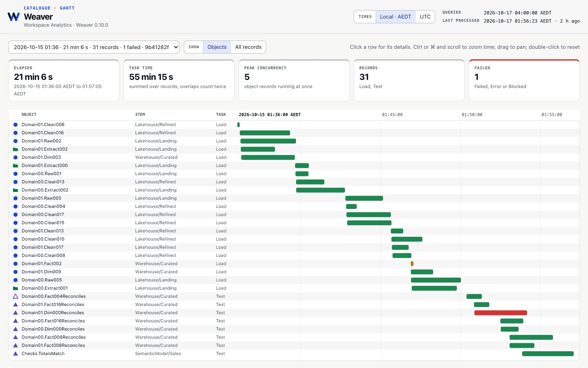This screenshot has width=588, height=368.
Task: Click blue circle icon for Domain01.Dim003
Action: pos(16,157)
